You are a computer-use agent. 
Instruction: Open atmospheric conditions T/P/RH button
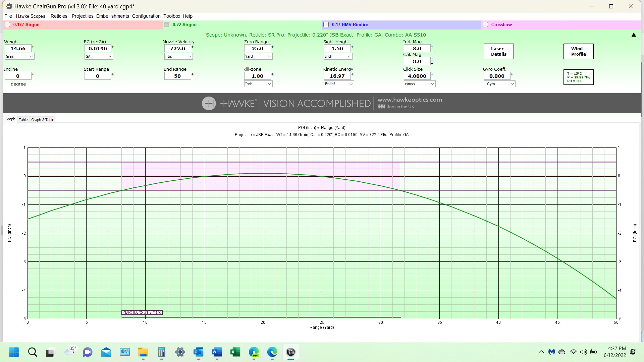coord(578,77)
